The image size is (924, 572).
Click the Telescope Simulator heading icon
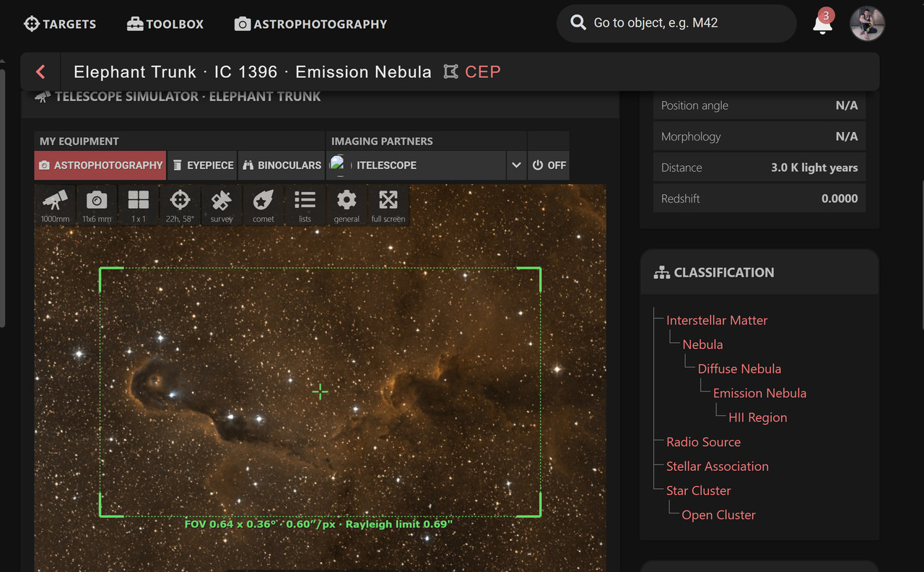click(43, 96)
